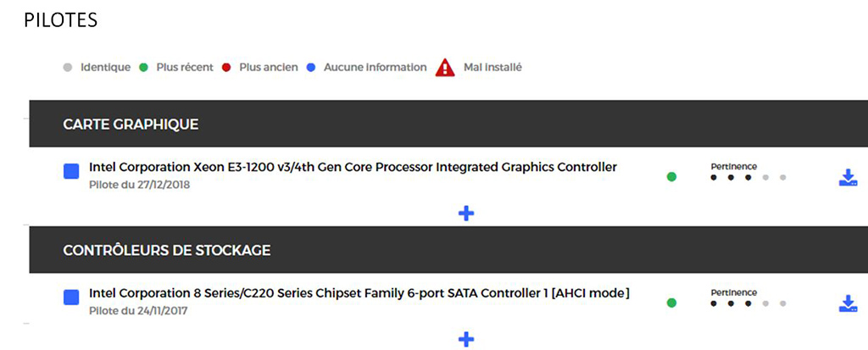Download the Intel Xeon graphics driver
Viewport: 868px width, 350px height.
(848, 177)
